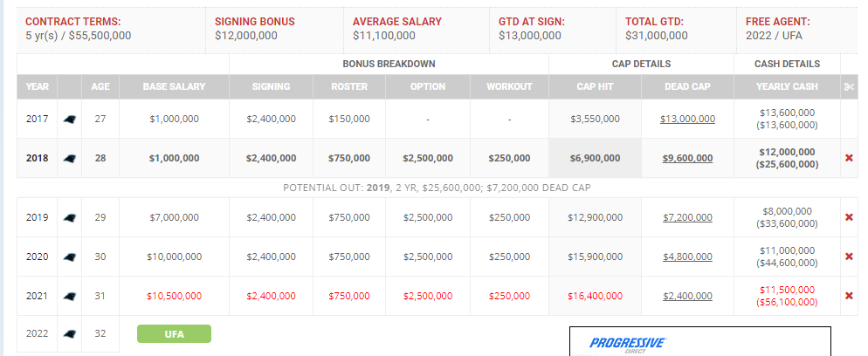Open the $4,800,000 dead cap link
Image resolution: width=868 pixels, height=356 pixels.
(x=687, y=257)
